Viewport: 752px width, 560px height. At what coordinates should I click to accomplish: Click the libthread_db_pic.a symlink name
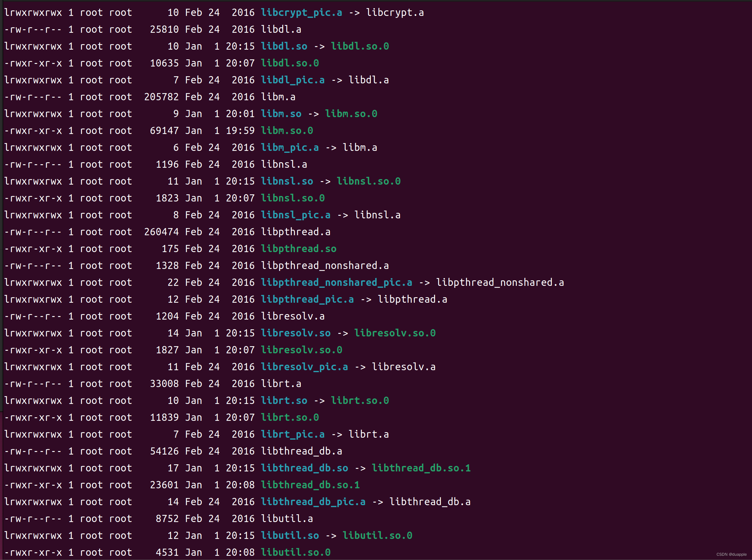[x=313, y=502]
